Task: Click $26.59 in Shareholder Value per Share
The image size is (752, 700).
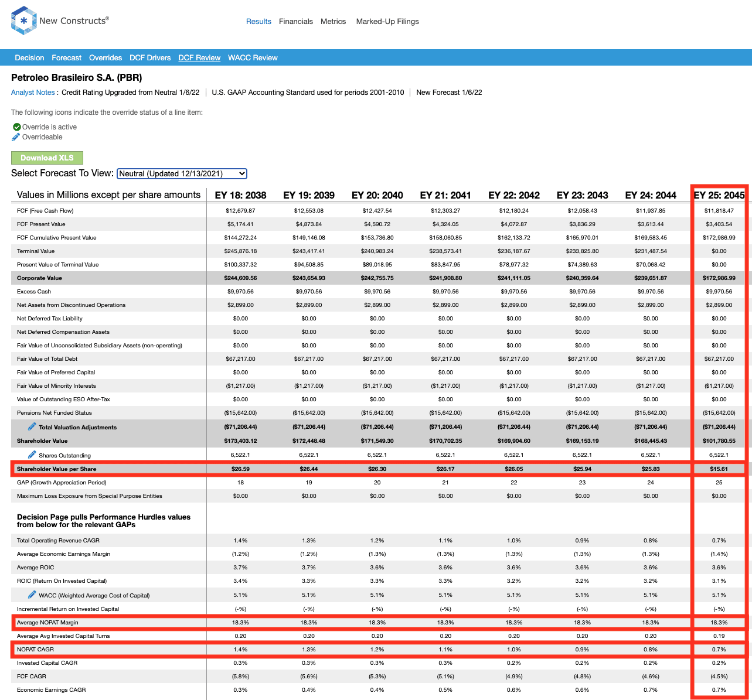Action: (240, 469)
